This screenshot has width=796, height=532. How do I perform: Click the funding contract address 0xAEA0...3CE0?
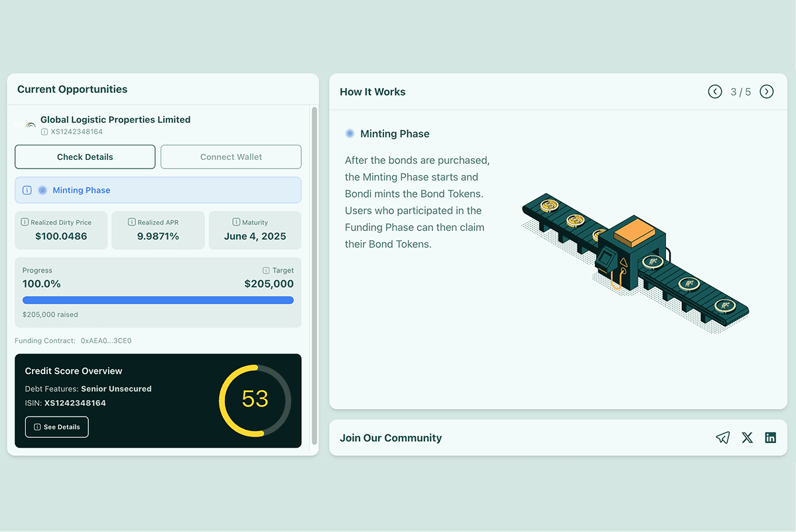106,341
